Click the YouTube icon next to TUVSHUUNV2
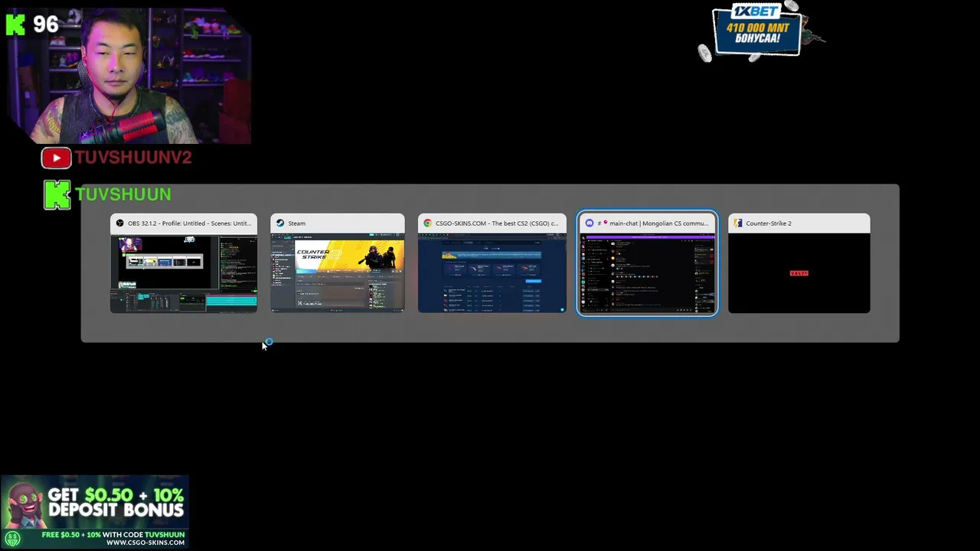This screenshot has height=551, width=980. 57,158
